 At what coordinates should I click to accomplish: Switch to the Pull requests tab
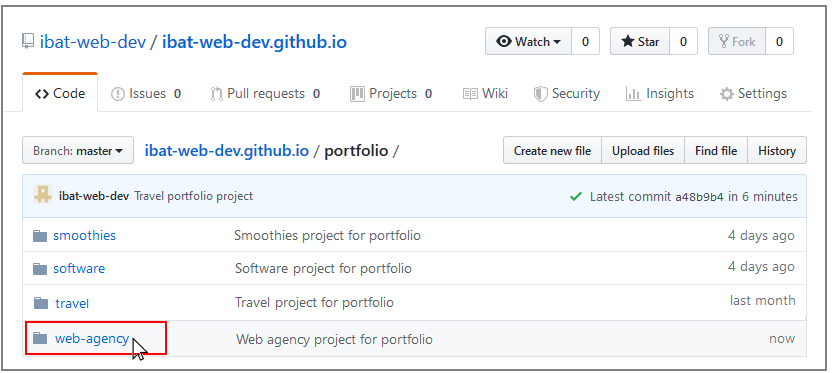265,94
